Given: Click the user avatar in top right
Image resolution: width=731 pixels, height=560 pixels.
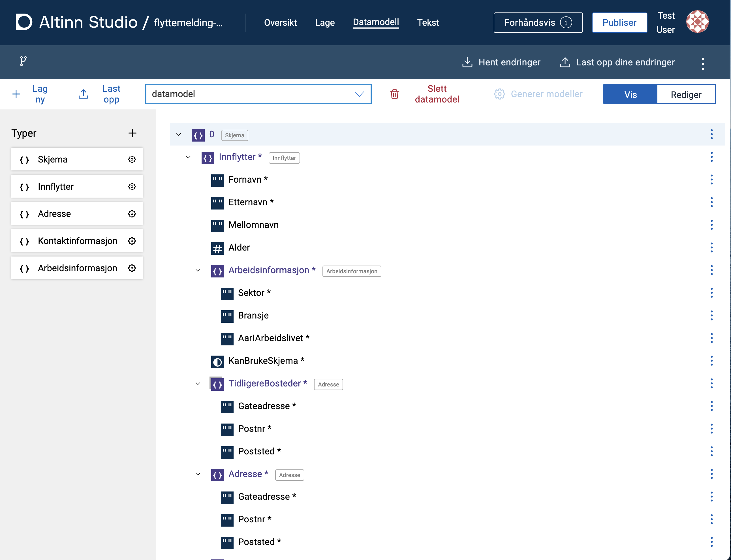Looking at the screenshot, I should pyautogui.click(x=697, y=22).
